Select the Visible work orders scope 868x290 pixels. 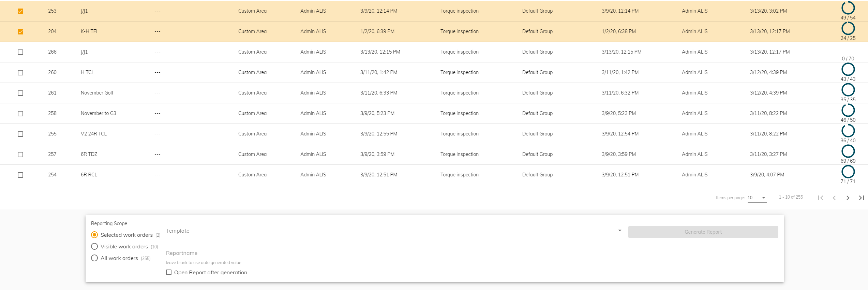(x=94, y=246)
